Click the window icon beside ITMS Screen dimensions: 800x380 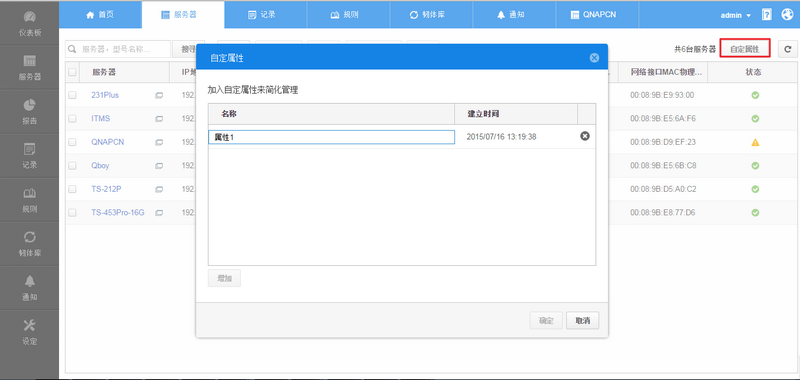coord(159,119)
